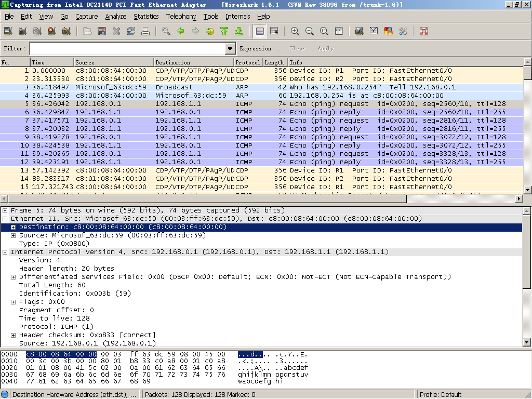Close this capture file icon
Screen dimensions: 532x399
pyautogui.click(x=116, y=31)
